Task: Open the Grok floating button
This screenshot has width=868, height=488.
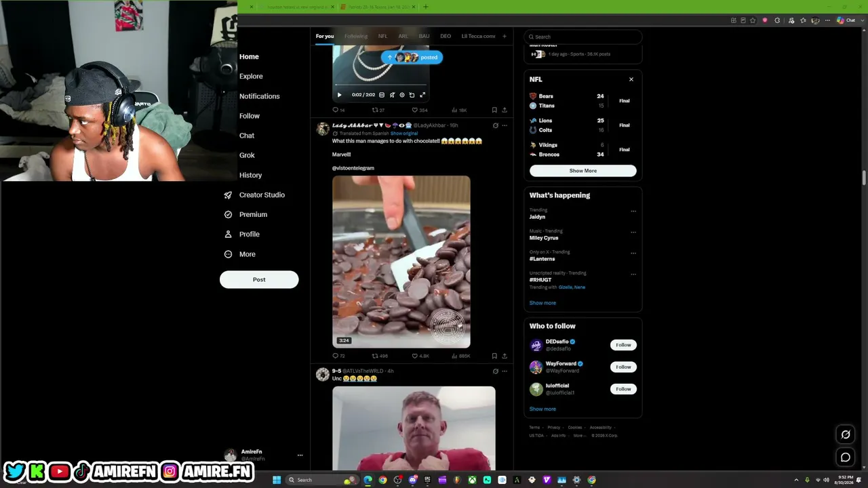Action: click(x=846, y=434)
